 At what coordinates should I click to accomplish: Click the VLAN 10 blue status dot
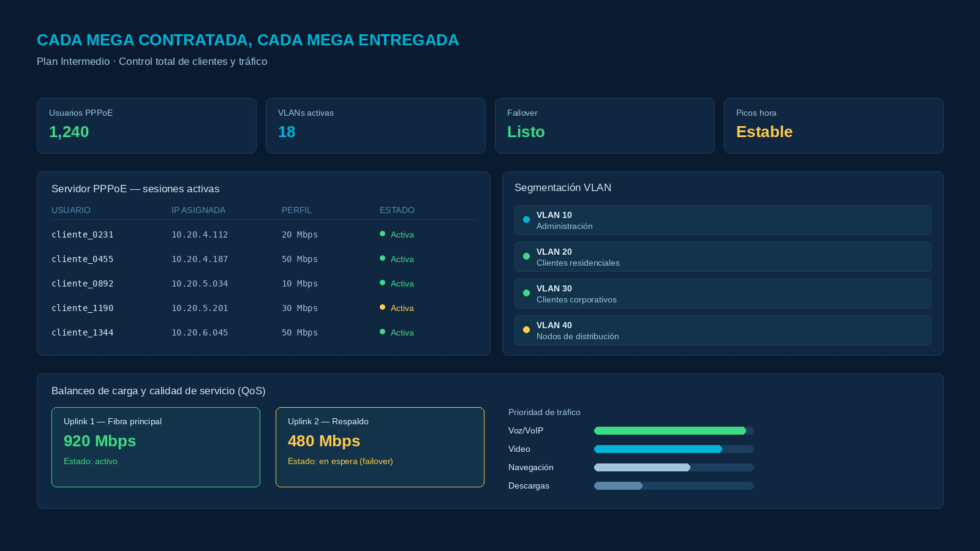pyautogui.click(x=526, y=220)
